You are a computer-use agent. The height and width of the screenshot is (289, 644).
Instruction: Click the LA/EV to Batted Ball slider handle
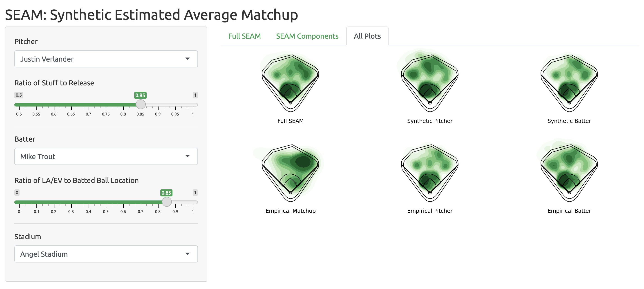pyautogui.click(x=167, y=202)
